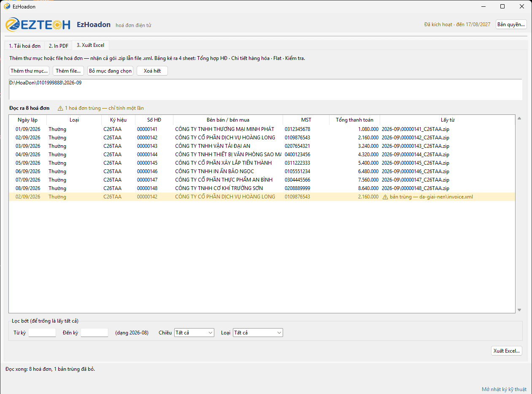The image size is (532, 394).
Task: Click the Ký hiệu column header
Action: (x=119, y=120)
